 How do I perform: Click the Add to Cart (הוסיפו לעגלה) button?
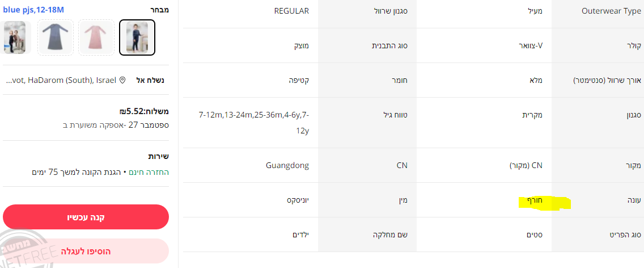pos(86,251)
